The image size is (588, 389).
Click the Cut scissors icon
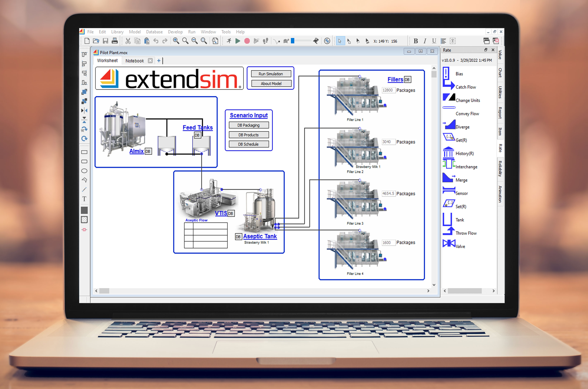(x=128, y=41)
